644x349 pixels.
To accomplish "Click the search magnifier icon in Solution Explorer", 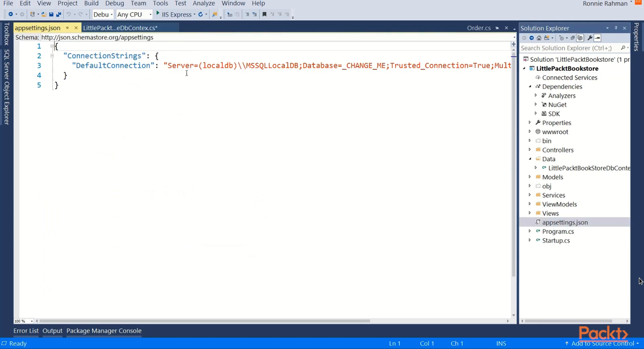I will 623,48.
